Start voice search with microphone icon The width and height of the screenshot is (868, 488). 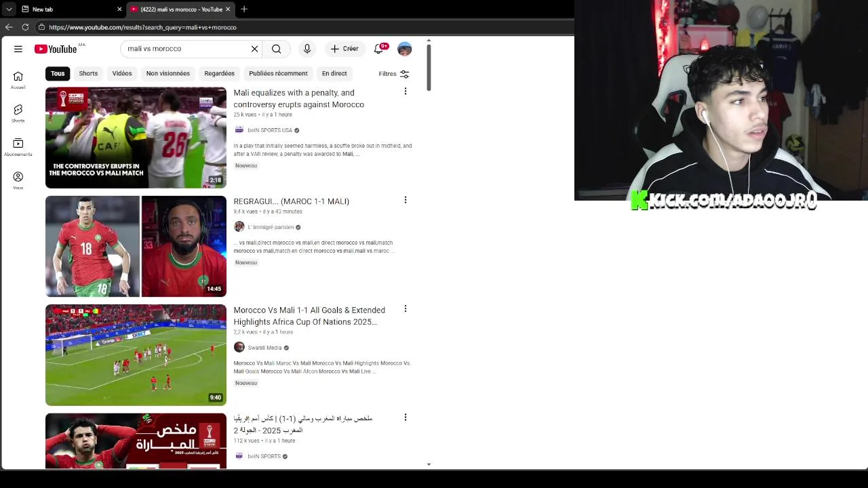[307, 49]
